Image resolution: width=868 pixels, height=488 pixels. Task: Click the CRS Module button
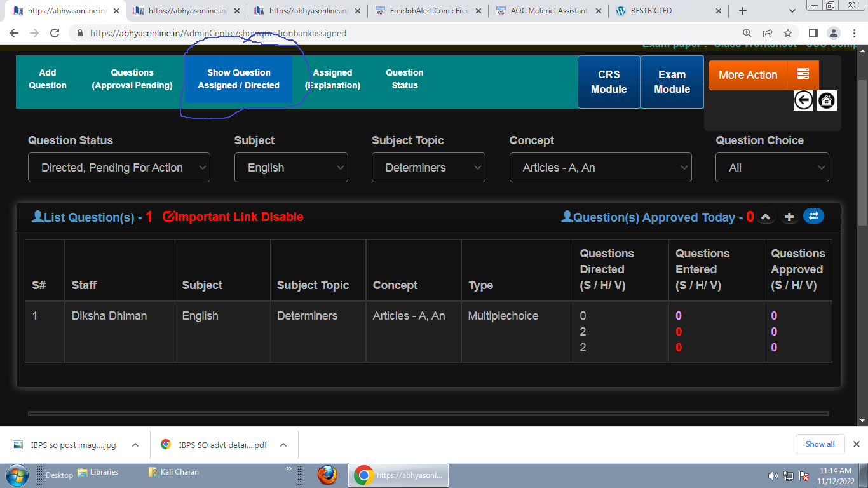609,82
